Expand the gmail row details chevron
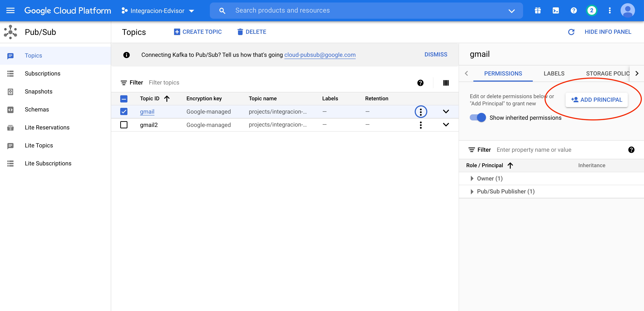This screenshot has width=644, height=311. (446, 112)
